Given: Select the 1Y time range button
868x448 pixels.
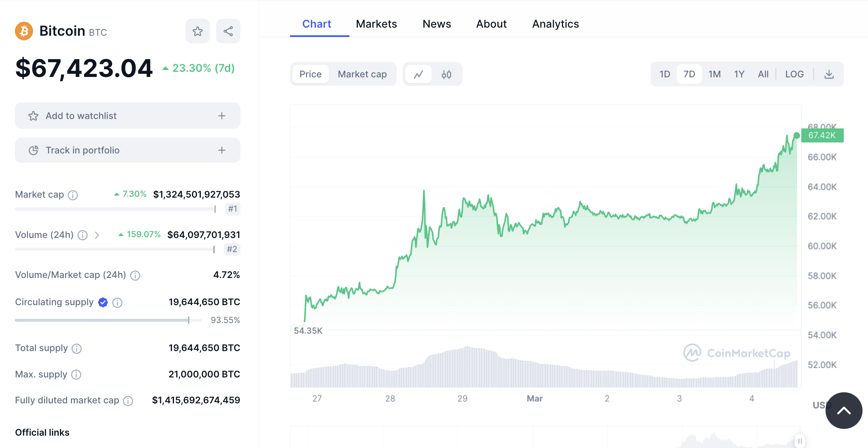Looking at the screenshot, I should 739,74.
